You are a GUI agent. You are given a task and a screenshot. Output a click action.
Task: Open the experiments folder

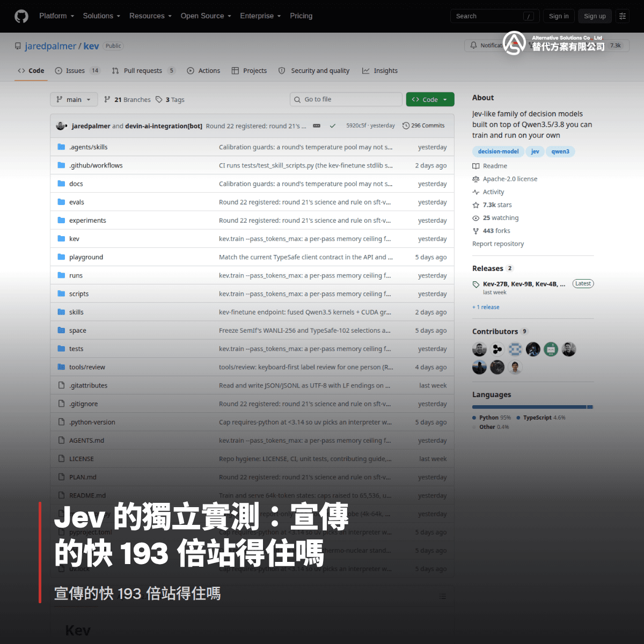pyautogui.click(x=87, y=221)
